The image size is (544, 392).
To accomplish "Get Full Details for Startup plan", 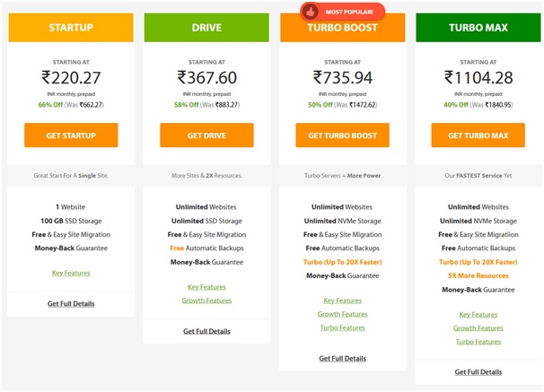I will coord(71,303).
